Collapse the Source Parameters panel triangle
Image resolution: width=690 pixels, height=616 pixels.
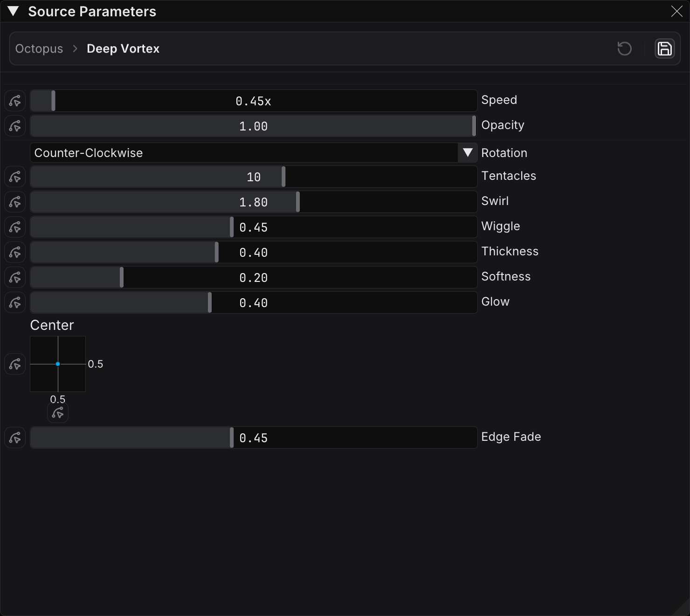pos(13,12)
